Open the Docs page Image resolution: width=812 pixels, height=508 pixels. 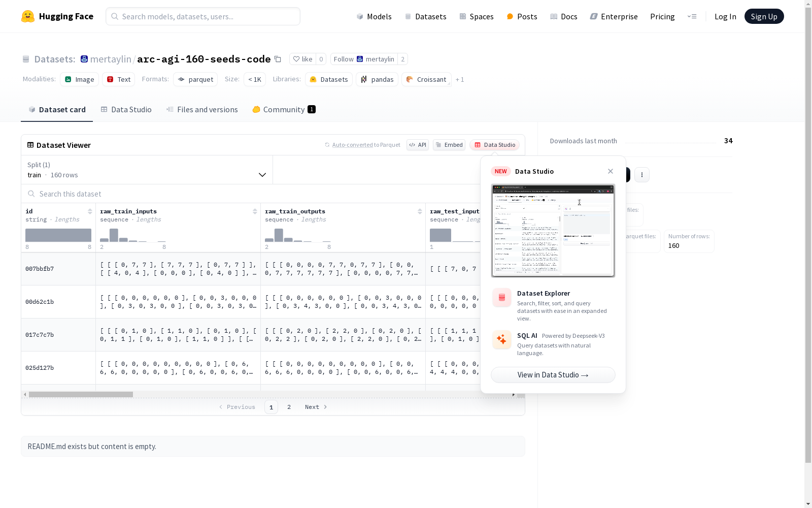[x=564, y=16]
